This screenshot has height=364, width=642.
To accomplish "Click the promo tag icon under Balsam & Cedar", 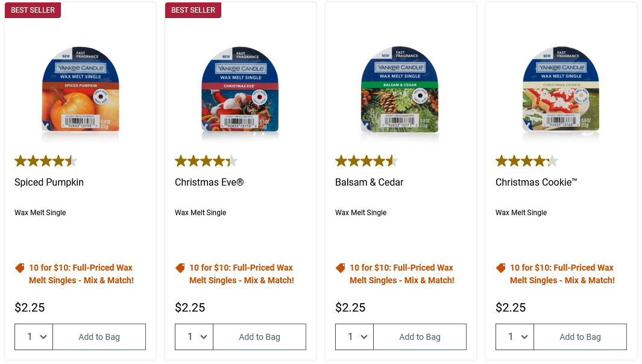I will click(341, 268).
